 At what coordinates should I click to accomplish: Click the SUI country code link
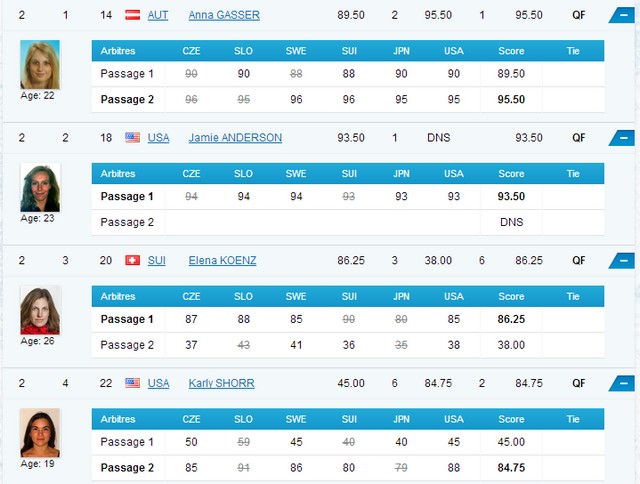click(x=157, y=260)
